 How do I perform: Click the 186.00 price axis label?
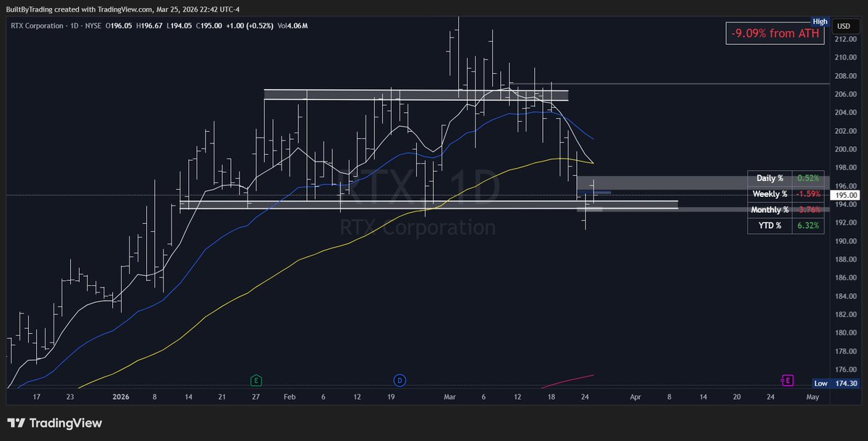coord(846,277)
